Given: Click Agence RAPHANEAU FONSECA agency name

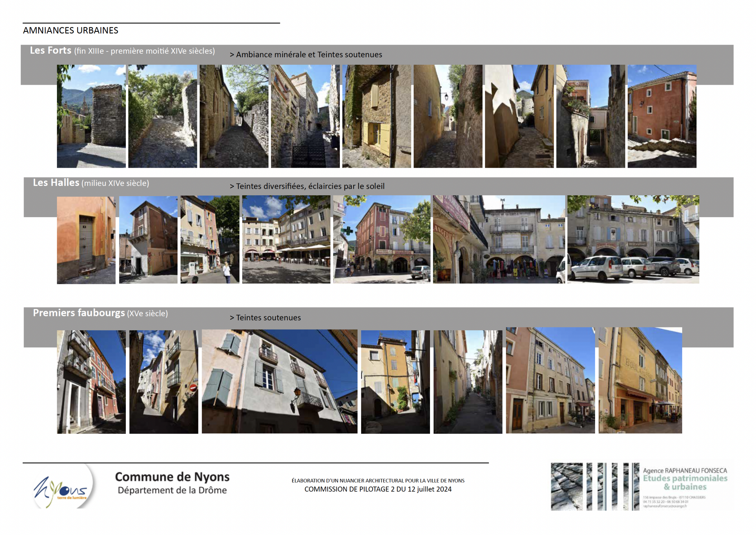Looking at the screenshot, I should [685, 470].
